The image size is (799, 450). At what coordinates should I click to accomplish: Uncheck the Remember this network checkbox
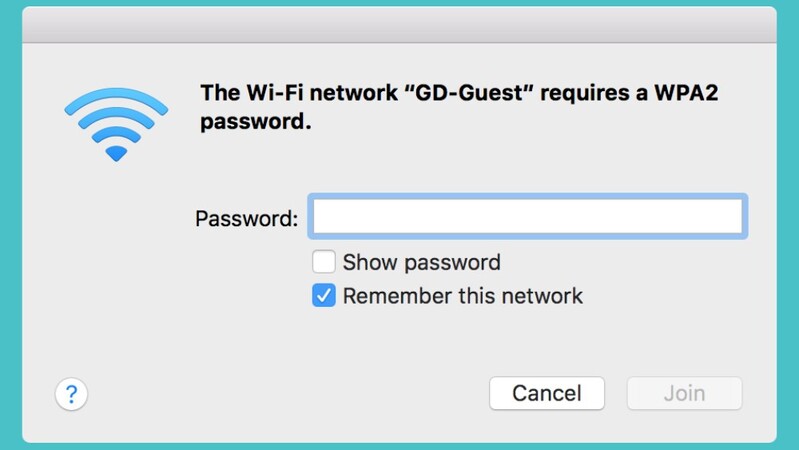(324, 296)
